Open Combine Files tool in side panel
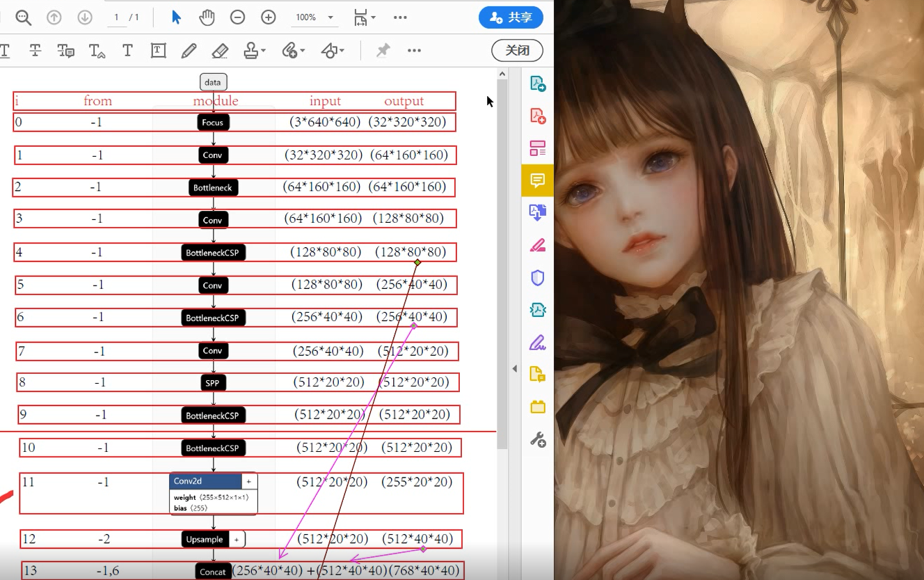Image resolution: width=924 pixels, height=580 pixels. coord(538,212)
